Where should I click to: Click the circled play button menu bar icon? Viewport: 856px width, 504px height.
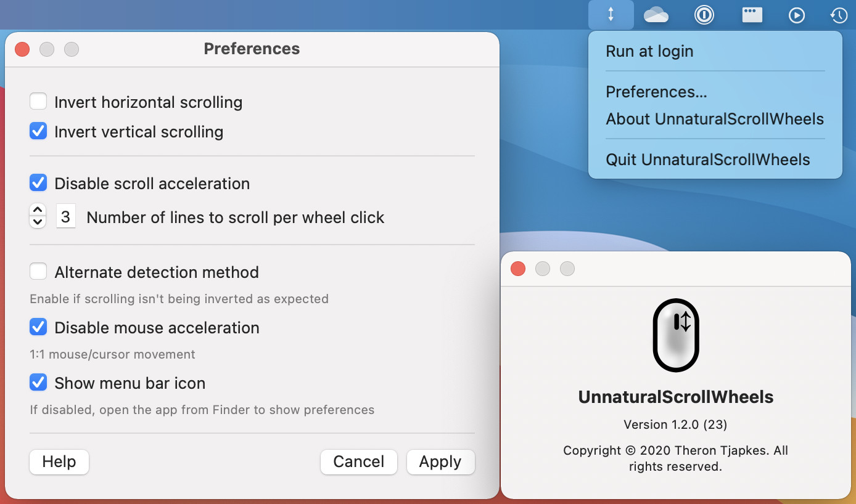click(x=797, y=15)
